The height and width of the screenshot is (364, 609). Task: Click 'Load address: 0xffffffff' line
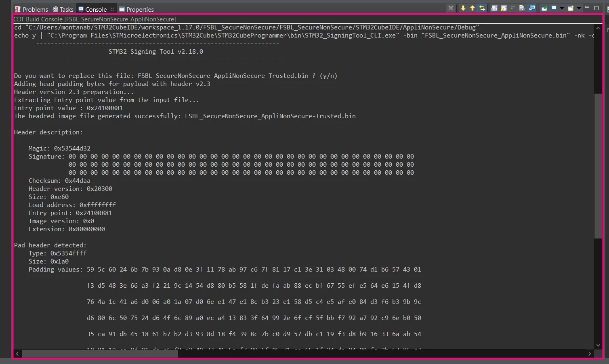tap(72, 205)
